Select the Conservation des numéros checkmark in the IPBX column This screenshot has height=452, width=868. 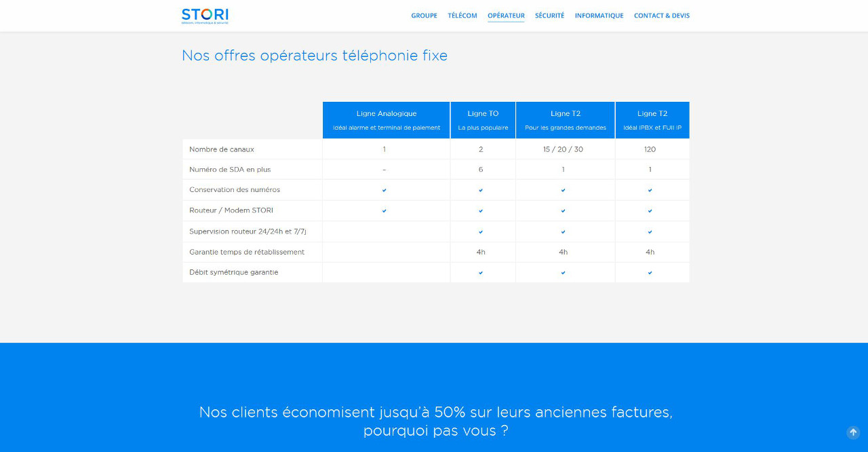click(650, 190)
